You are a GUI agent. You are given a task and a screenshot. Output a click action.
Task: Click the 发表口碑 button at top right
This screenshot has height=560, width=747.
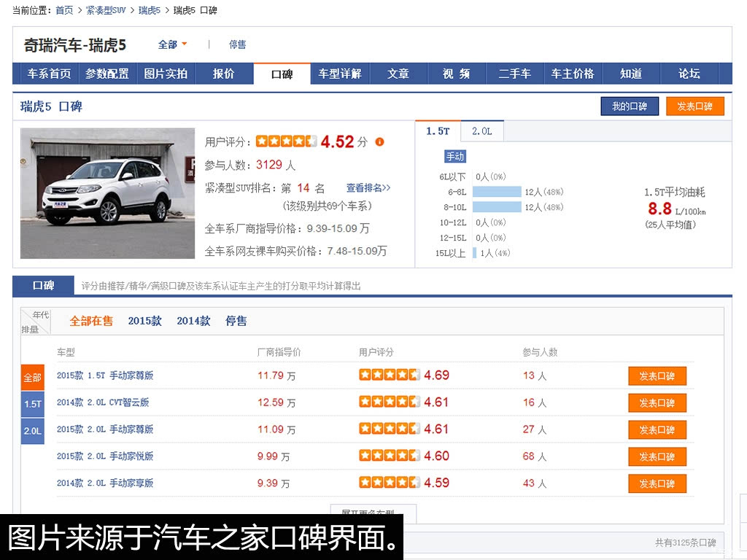point(694,106)
